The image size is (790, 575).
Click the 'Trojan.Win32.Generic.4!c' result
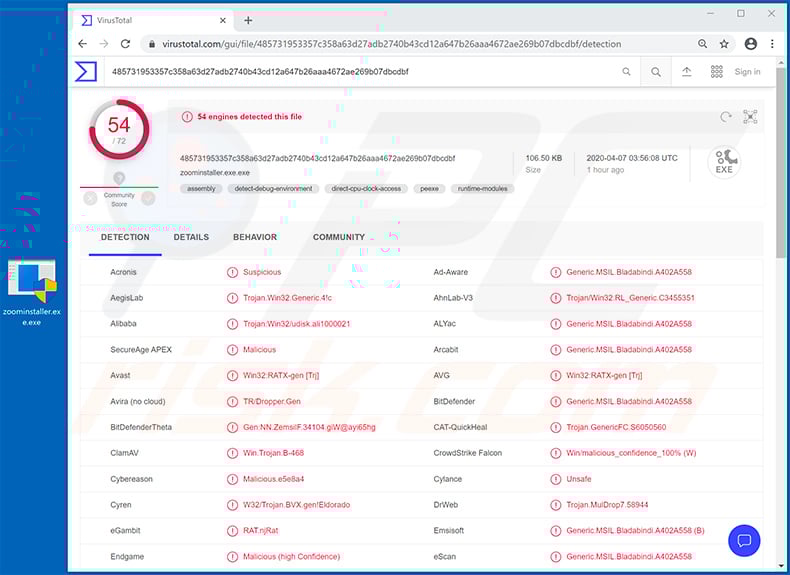pos(287,298)
